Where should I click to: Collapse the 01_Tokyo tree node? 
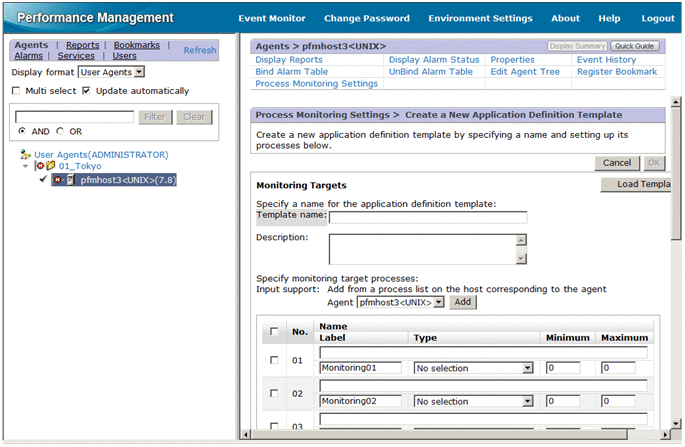(24, 167)
